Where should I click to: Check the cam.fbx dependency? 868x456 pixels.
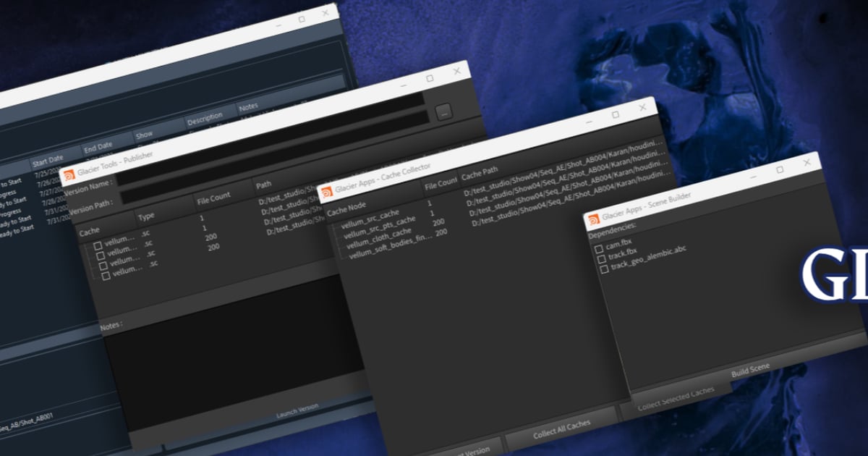click(x=598, y=248)
